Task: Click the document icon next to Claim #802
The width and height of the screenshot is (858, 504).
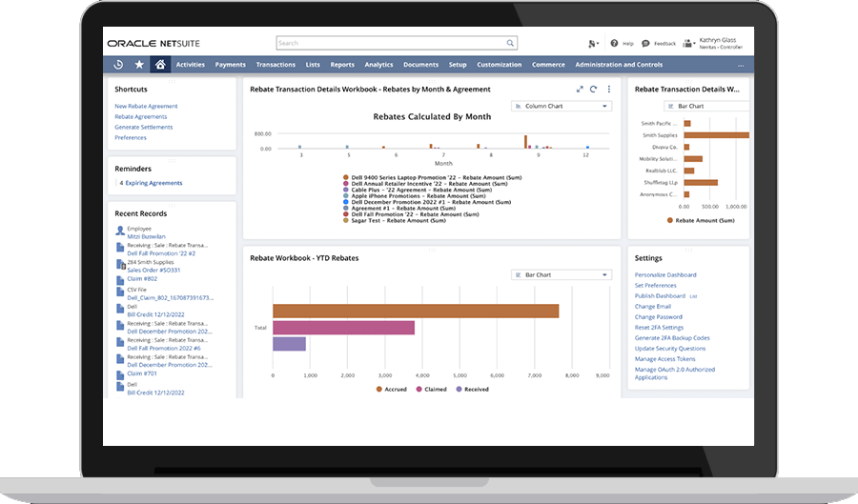Action: pyautogui.click(x=120, y=280)
